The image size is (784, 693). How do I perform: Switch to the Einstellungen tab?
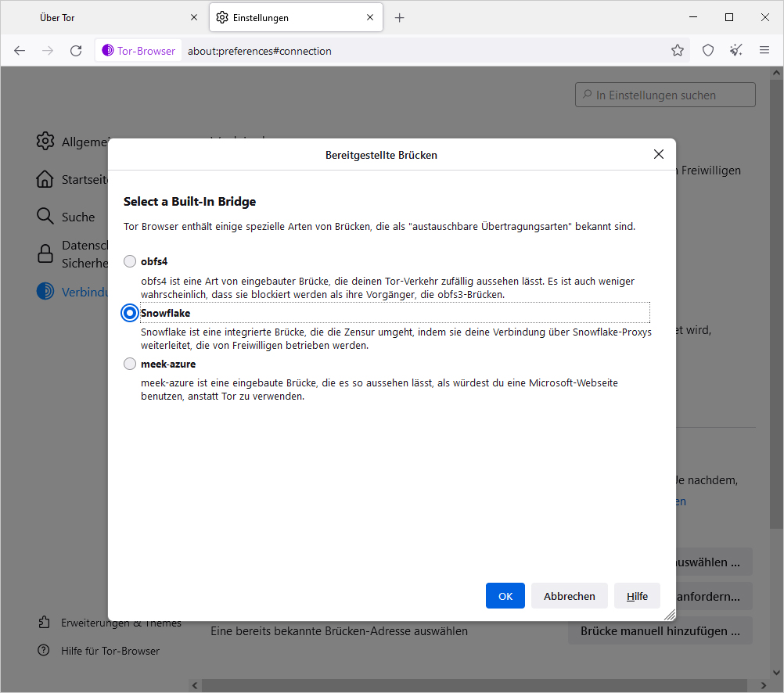point(296,18)
